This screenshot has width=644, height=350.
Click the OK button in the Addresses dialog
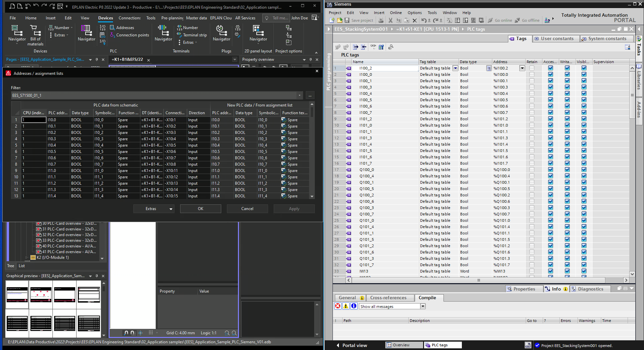coord(201,209)
